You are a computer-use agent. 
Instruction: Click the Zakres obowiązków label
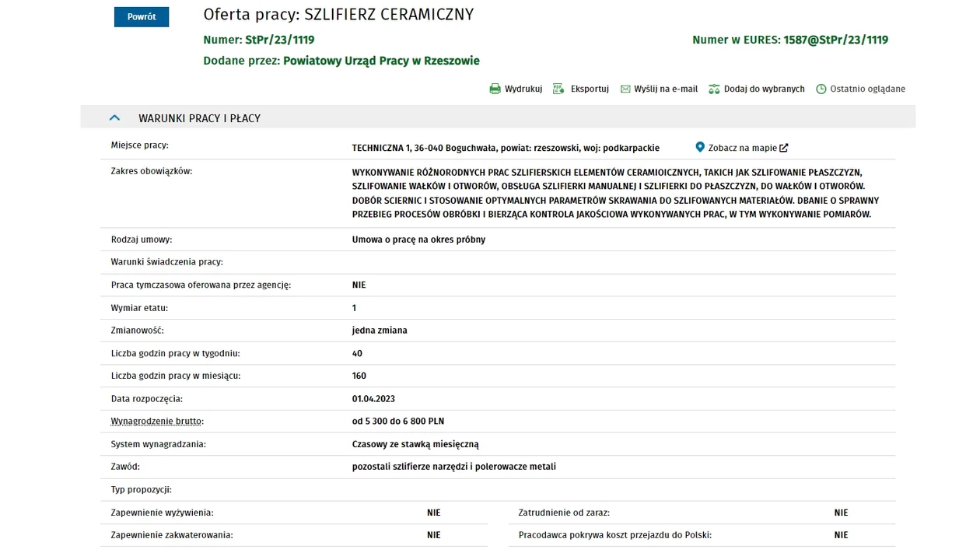152,171
